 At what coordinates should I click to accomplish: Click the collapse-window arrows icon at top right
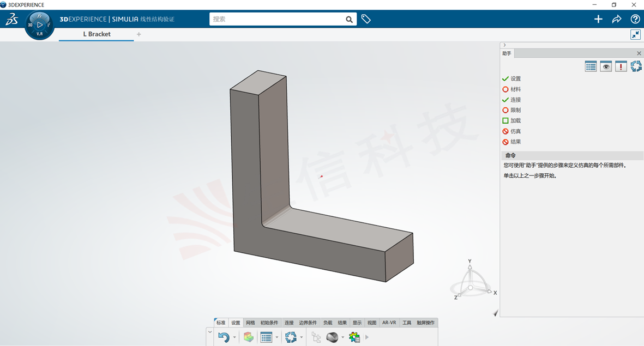(635, 34)
